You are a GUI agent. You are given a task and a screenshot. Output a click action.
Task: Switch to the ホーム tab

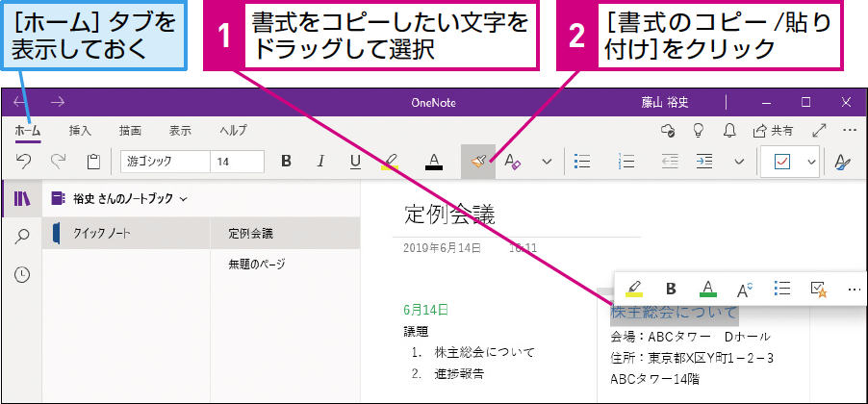tap(28, 131)
